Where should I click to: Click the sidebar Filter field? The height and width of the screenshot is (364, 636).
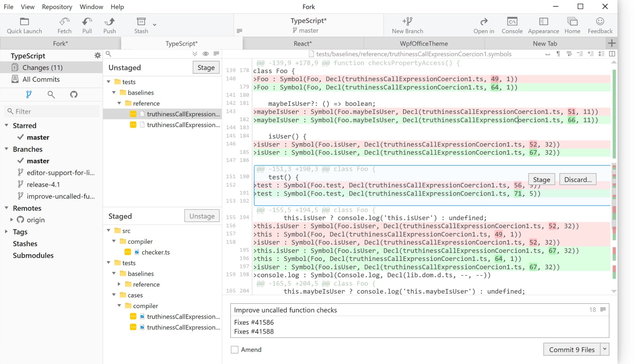(x=52, y=111)
